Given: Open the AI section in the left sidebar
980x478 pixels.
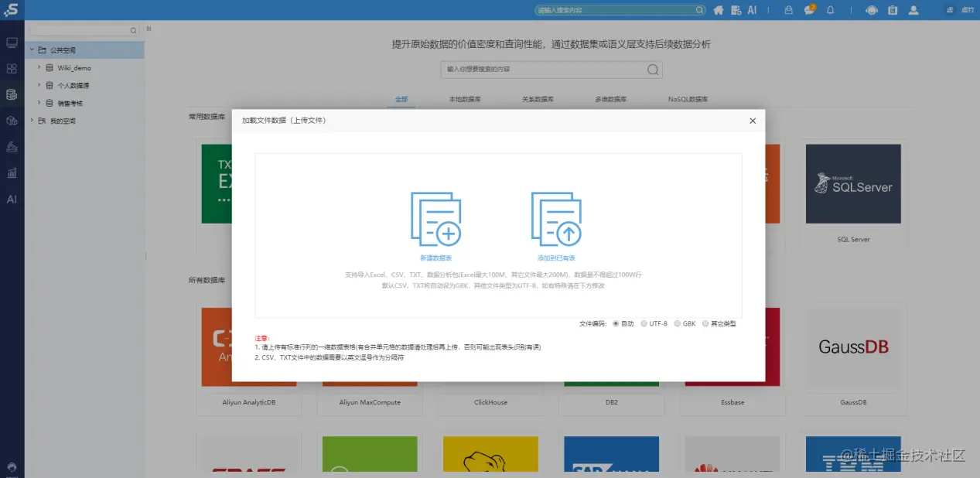Looking at the screenshot, I should click(11, 200).
